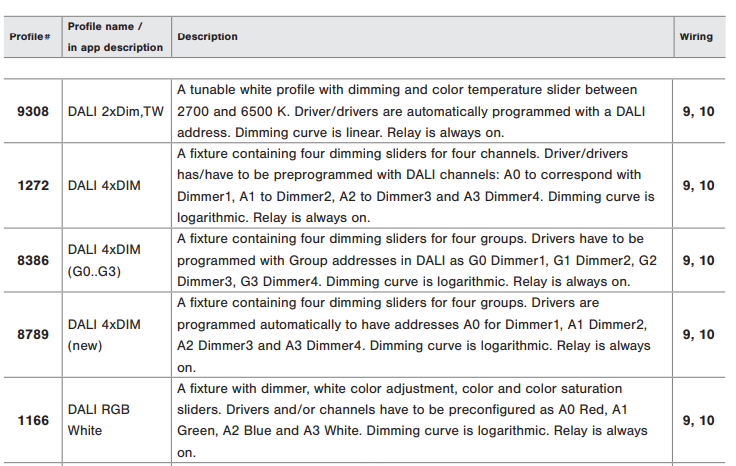The width and height of the screenshot is (736, 466).
Task: Click the Profile# column header
Action: point(30,37)
